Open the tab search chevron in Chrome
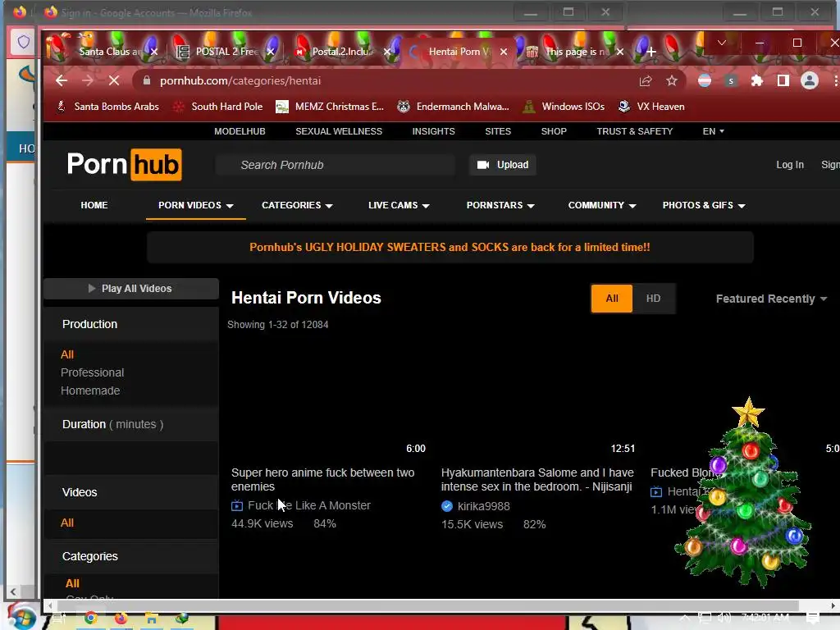The image size is (840, 630). point(722,43)
